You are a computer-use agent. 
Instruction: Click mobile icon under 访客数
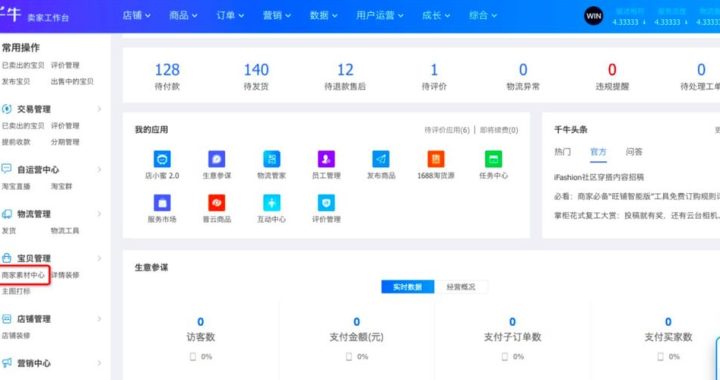coord(193,357)
